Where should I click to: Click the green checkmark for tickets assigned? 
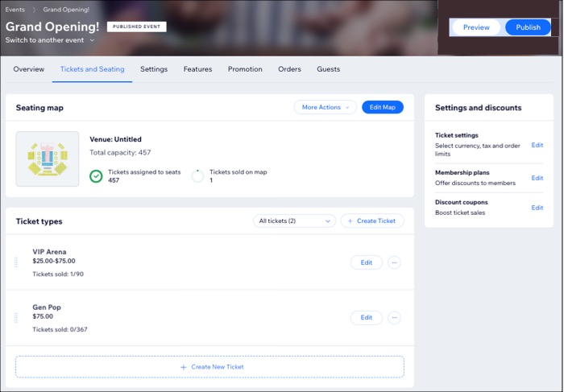[96, 176]
